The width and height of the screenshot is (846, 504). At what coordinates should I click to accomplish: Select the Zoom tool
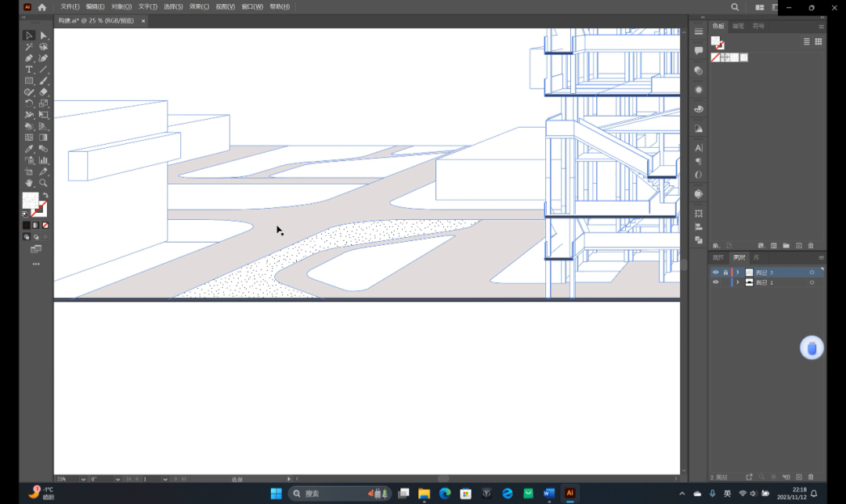[x=44, y=182]
